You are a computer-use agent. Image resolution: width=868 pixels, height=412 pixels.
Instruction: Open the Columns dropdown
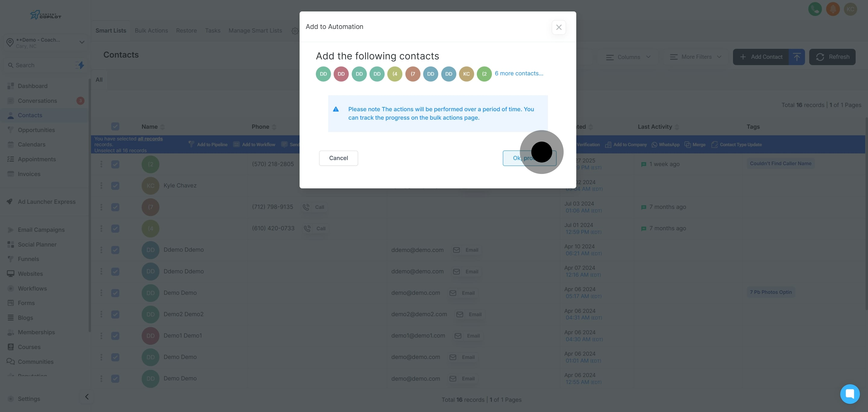628,57
